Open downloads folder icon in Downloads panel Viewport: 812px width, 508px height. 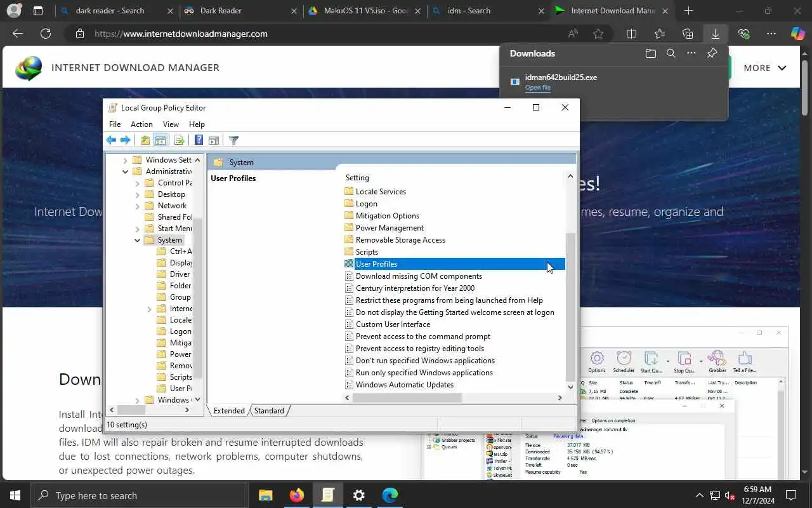(x=651, y=54)
